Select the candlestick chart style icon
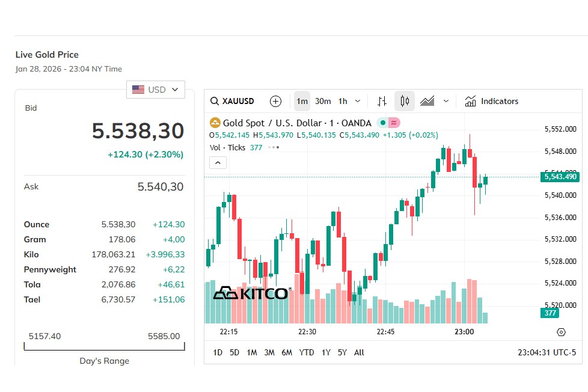The height and width of the screenshot is (392, 588). 405,101
